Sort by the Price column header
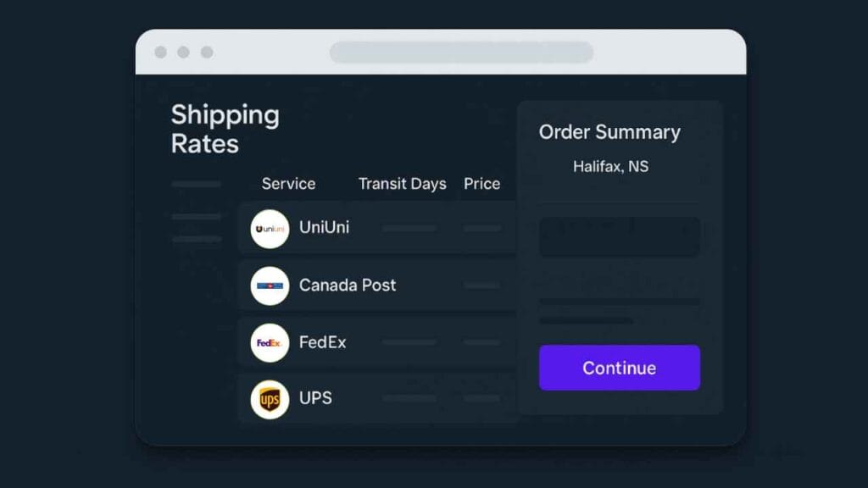 (481, 184)
